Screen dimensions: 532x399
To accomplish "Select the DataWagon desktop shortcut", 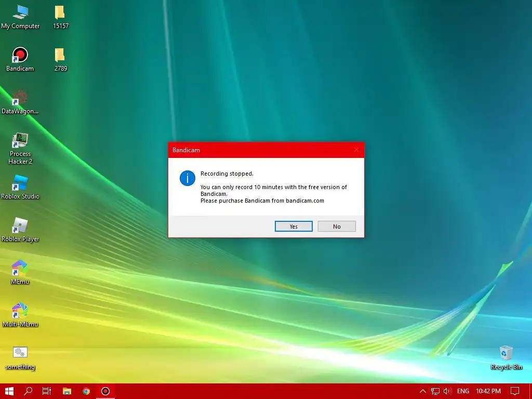I will (20, 102).
